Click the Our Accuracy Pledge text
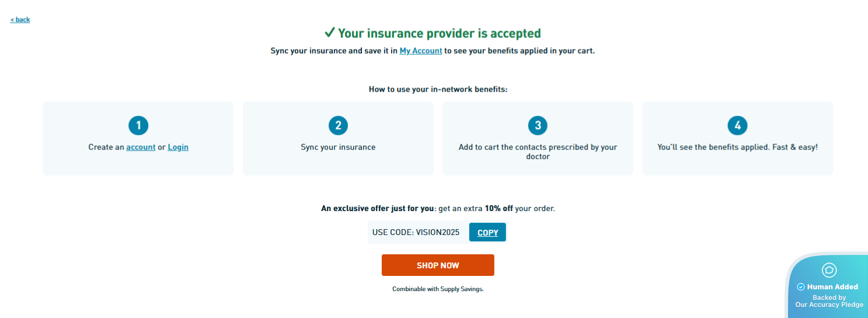The height and width of the screenshot is (318, 868). [829, 305]
